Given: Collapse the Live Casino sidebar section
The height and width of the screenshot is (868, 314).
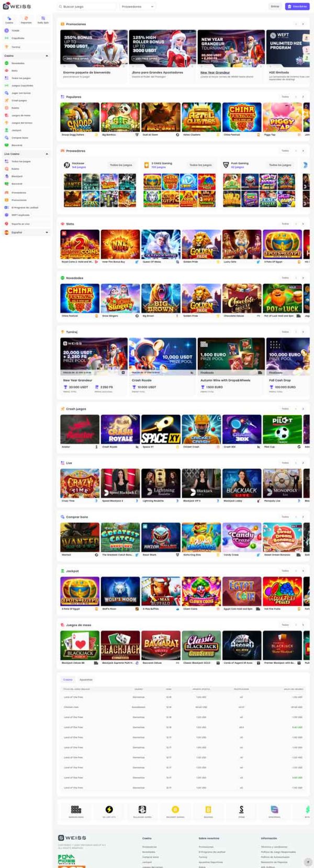Looking at the screenshot, I should point(47,154).
